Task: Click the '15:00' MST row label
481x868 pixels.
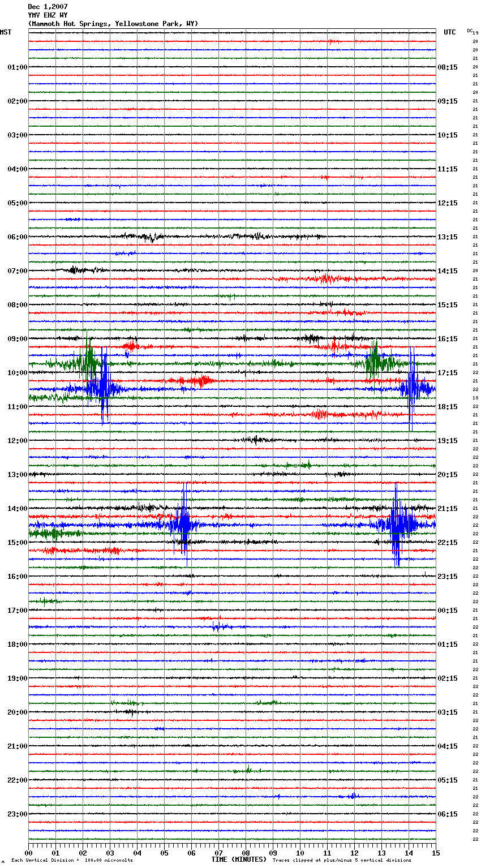Action: coord(18,543)
